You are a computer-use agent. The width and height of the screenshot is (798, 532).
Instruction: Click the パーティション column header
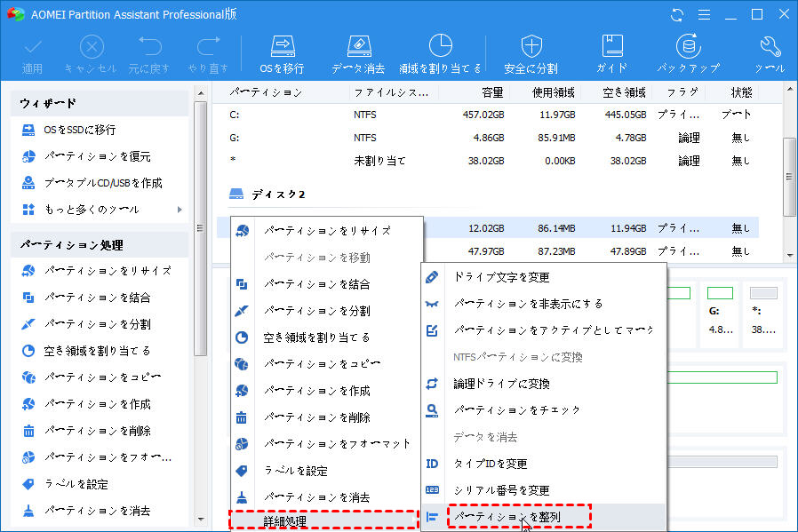[266, 92]
